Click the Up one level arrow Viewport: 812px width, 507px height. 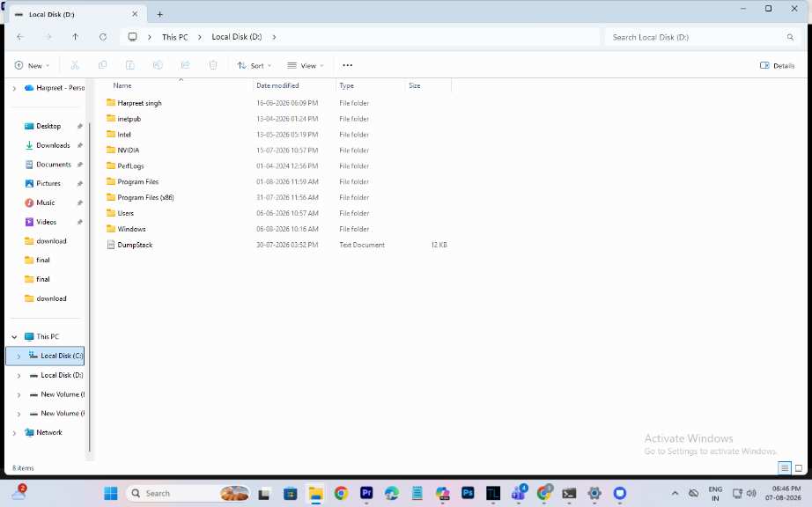pyautogui.click(x=76, y=37)
